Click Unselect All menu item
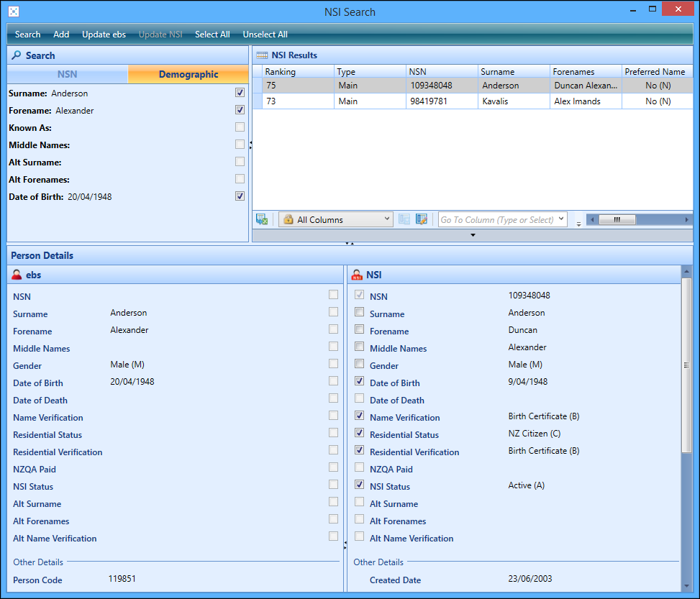Image resolution: width=700 pixels, height=599 pixels. tap(265, 35)
